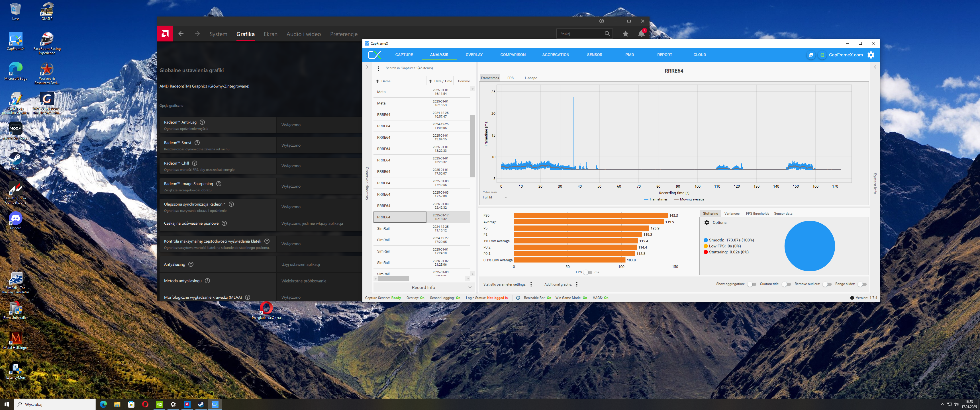Click AMD notifications bell icon
This screenshot has height=410, width=980.
(641, 34)
